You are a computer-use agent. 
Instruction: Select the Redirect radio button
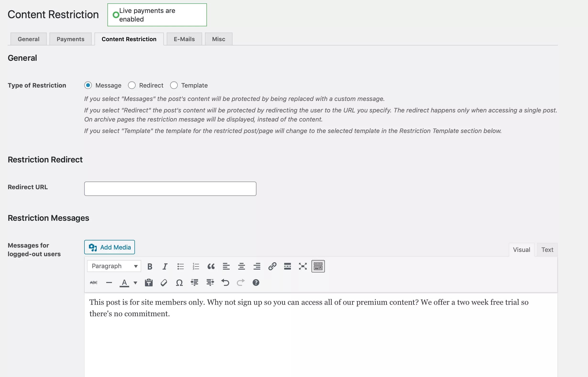coord(132,85)
